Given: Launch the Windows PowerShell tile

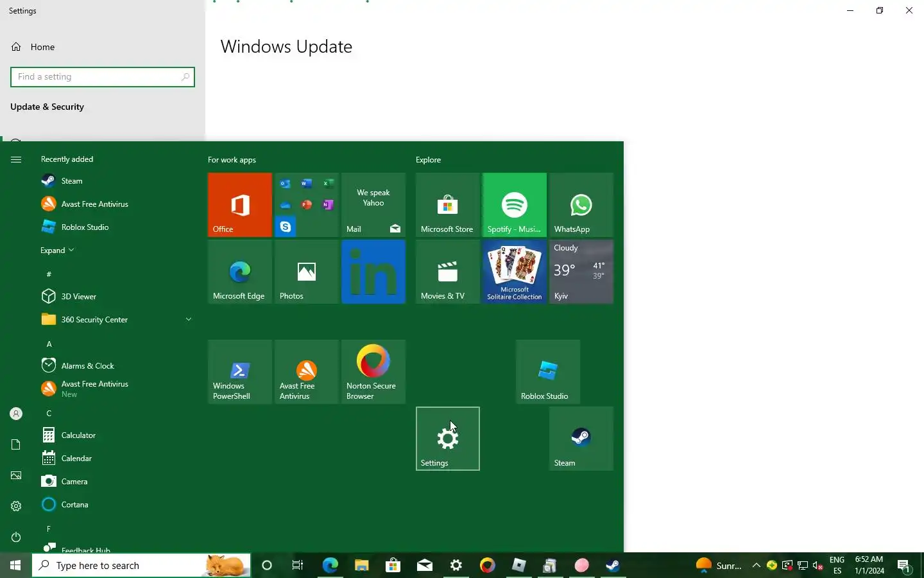Looking at the screenshot, I should pos(239,372).
